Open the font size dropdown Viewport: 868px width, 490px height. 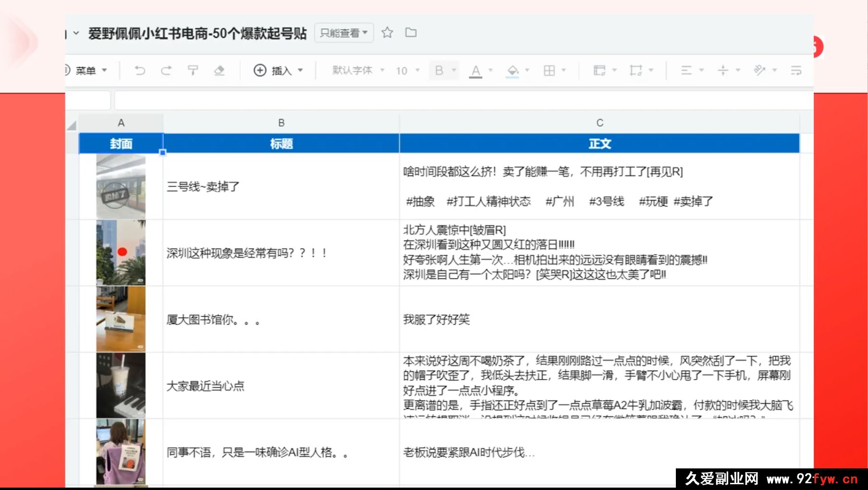406,70
